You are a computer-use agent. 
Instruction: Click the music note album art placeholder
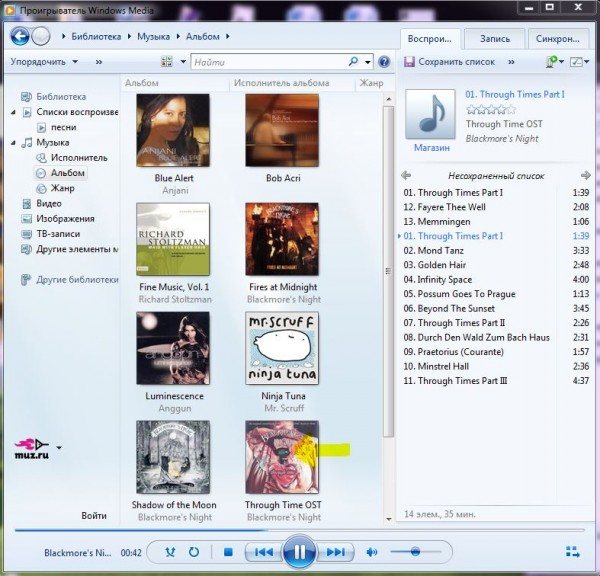(x=430, y=114)
